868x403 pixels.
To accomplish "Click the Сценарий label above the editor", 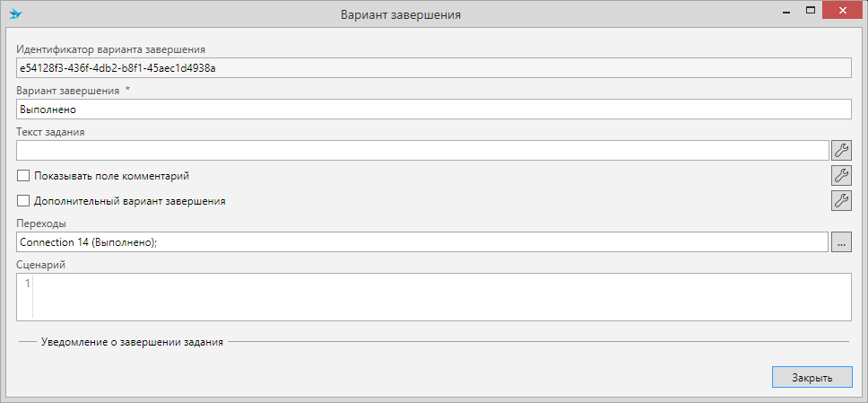I will (41, 265).
